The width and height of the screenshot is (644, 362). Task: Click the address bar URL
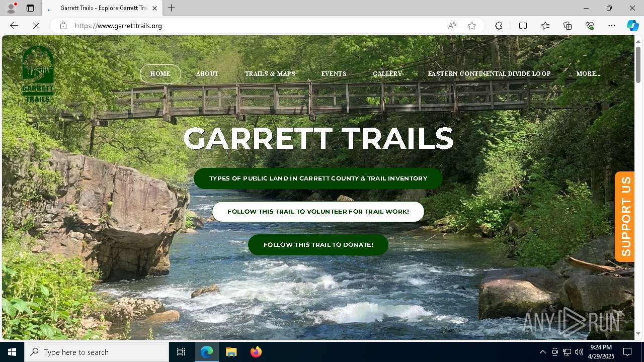point(118,26)
